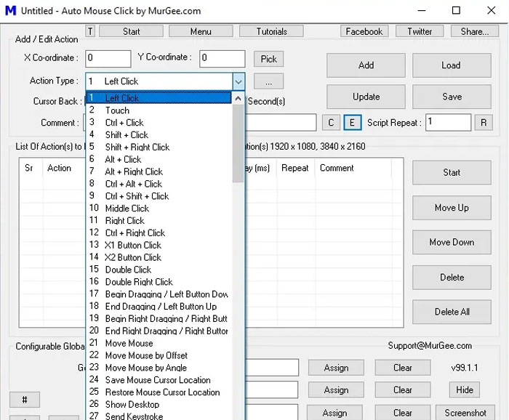Click the R button beside Script Repeat
Image resolution: width=509 pixels, height=420 pixels.
pos(484,123)
